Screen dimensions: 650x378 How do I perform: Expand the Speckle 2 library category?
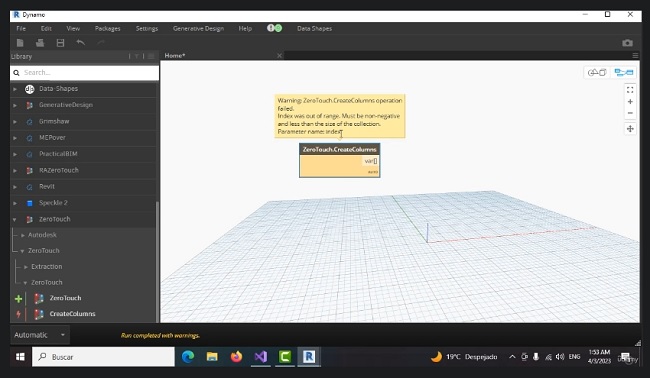(x=15, y=203)
